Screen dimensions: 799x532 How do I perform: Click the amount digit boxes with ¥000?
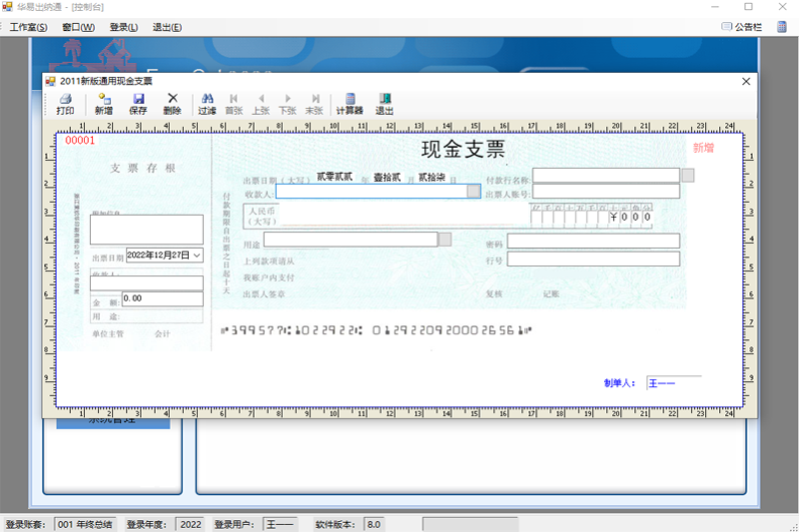coord(591,217)
